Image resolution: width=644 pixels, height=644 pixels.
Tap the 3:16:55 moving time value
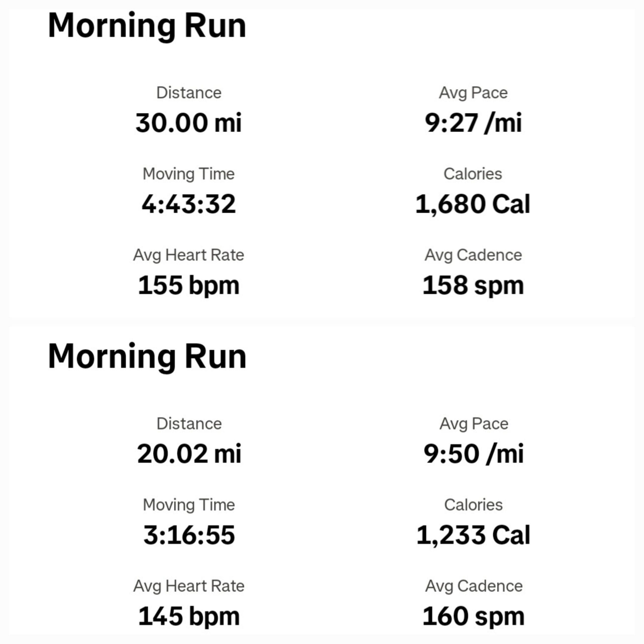[189, 535]
